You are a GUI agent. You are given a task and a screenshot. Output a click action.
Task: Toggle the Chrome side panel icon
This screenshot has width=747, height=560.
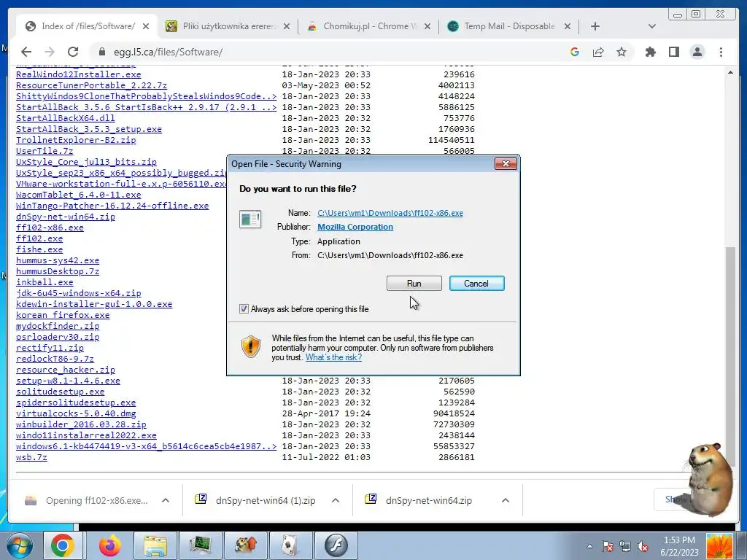pos(673,52)
